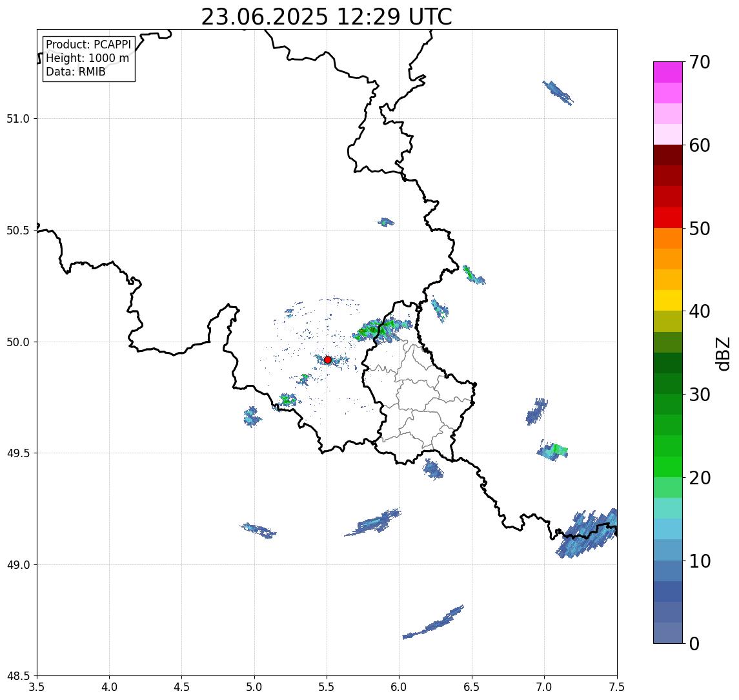739x700 pixels.
Task: Click longitude tick label 3.5
Action: [37, 687]
